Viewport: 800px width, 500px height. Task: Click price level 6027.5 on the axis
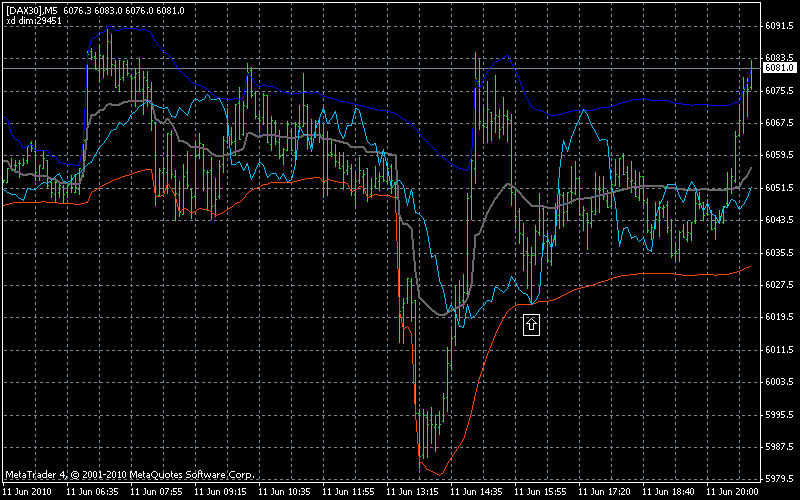(779, 284)
